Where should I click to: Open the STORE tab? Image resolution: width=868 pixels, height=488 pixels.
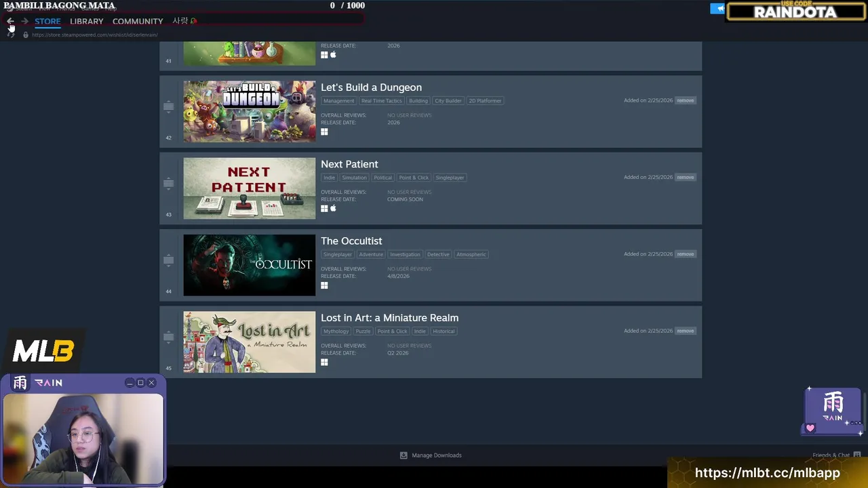[x=47, y=21]
